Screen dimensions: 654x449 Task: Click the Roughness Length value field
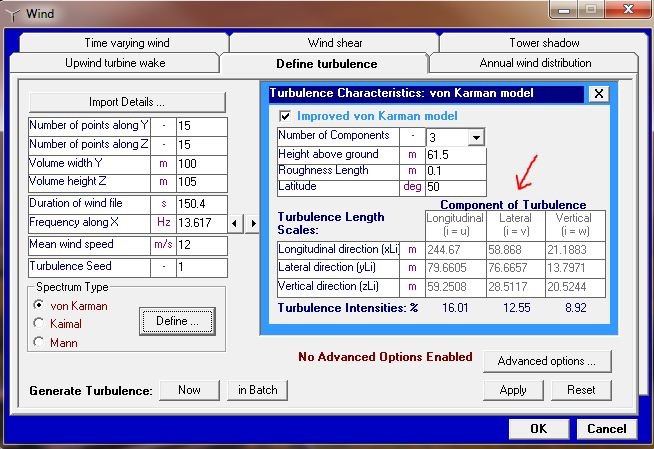click(x=455, y=171)
